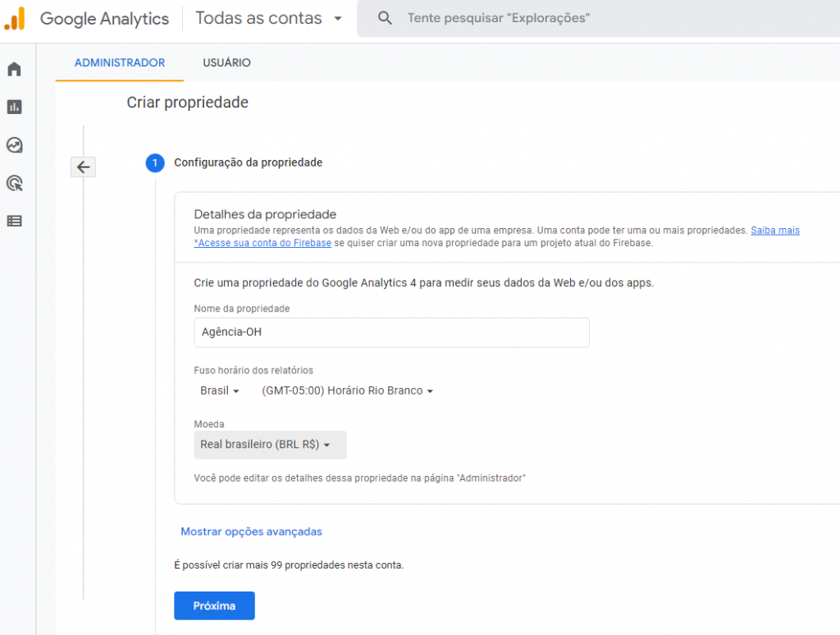Open the Horário Rio Branco timezone dropdown
This screenshot has height=635, width=840.
347,391
